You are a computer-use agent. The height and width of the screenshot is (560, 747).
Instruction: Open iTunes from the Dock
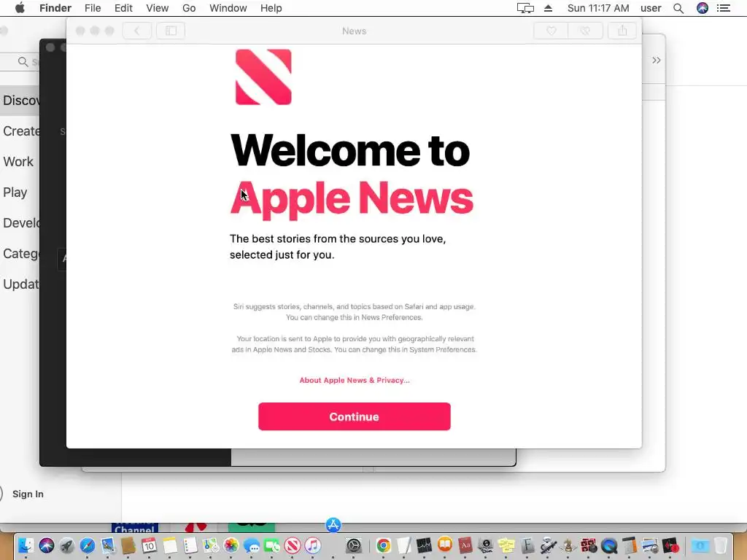pos(313,545)
